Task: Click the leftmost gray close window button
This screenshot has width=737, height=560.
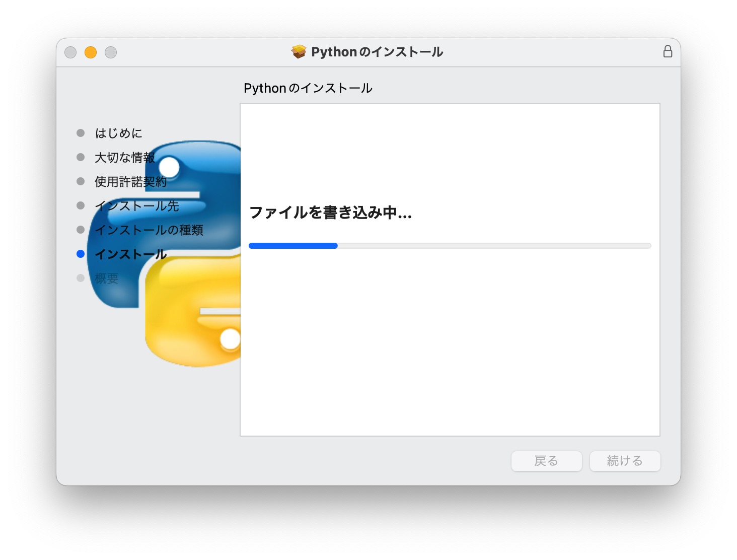Action: click(70, 52)
